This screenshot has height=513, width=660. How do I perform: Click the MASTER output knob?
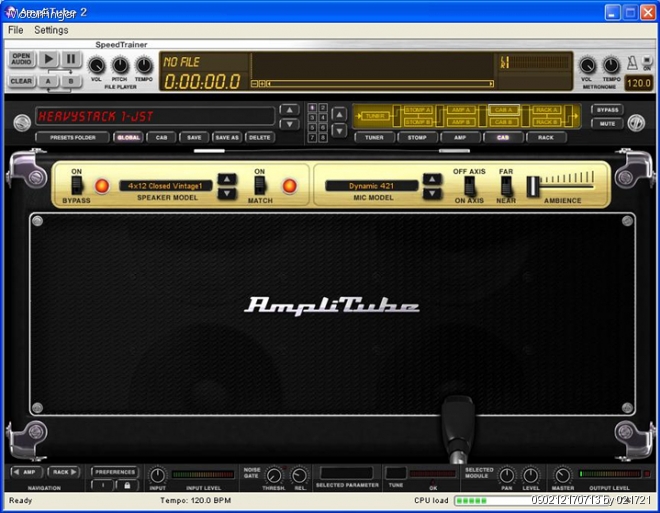(x=562, y=475)
